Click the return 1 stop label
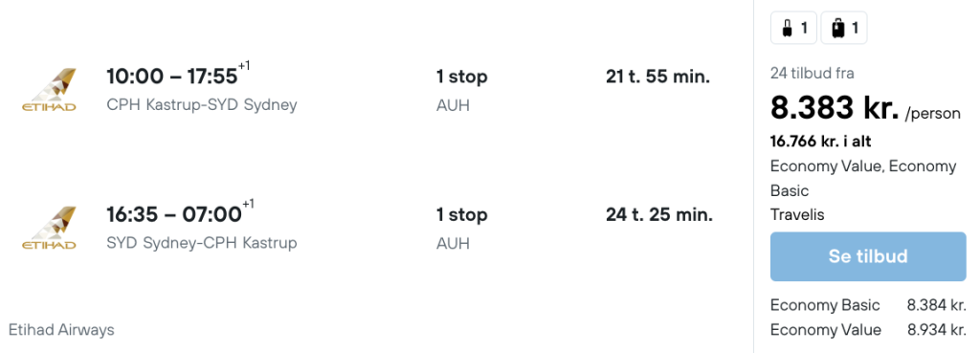Image resolution: width=980 pixels, height=353 pixels. pos(462,215)
